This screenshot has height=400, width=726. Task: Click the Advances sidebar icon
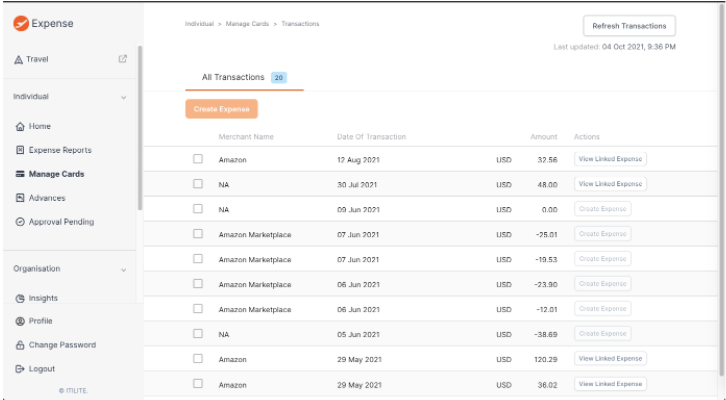pos(20,198)
